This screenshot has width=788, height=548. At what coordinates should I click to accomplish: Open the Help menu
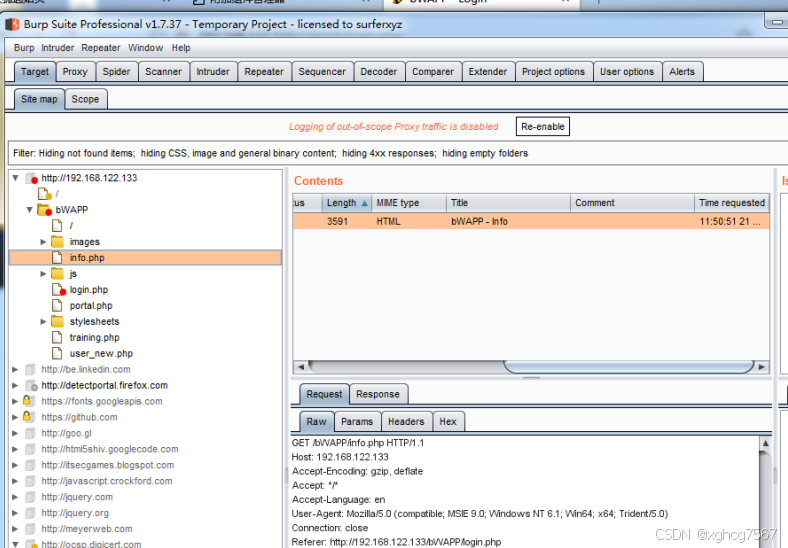(x=181, y=48)
